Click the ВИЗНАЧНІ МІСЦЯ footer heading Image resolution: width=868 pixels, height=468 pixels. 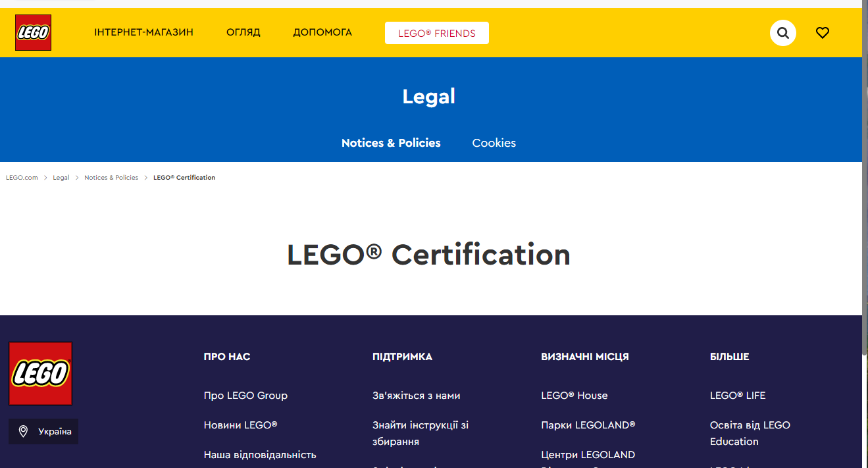[585, 357]
